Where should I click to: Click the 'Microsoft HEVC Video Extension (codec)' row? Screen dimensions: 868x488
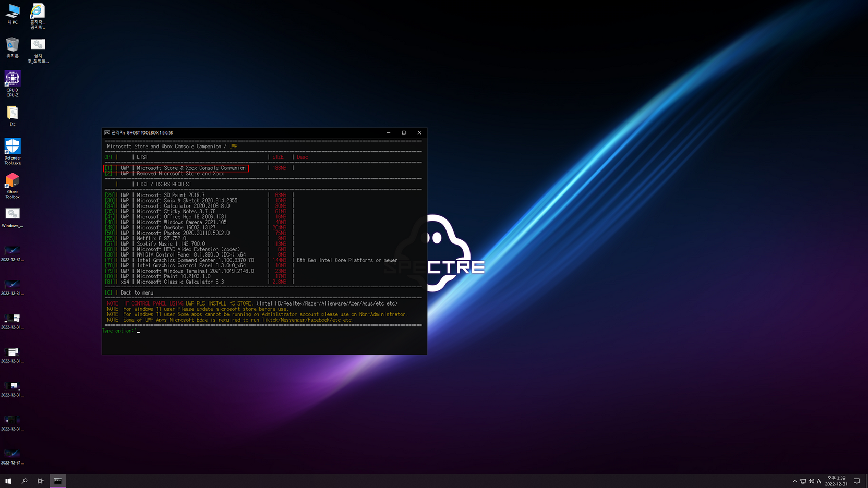200,249
